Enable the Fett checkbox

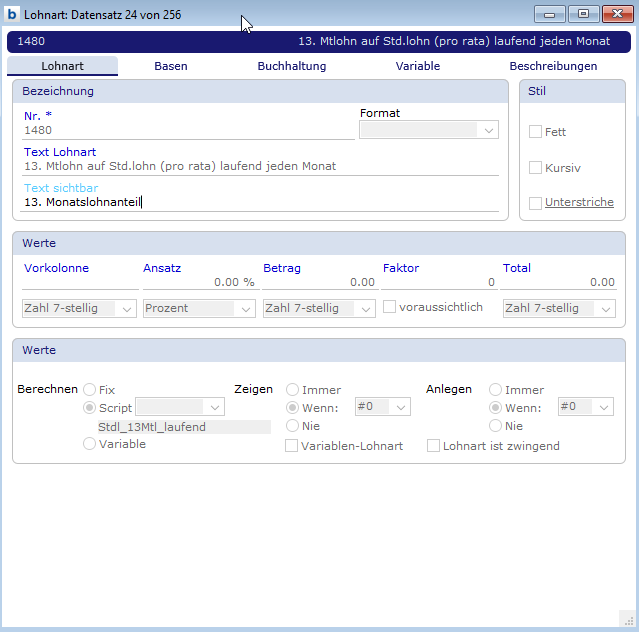(x=536, y=132)
